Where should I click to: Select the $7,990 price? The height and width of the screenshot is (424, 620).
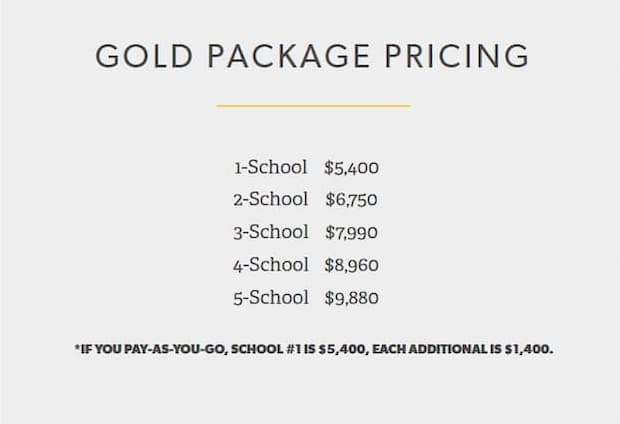[352, 233]
